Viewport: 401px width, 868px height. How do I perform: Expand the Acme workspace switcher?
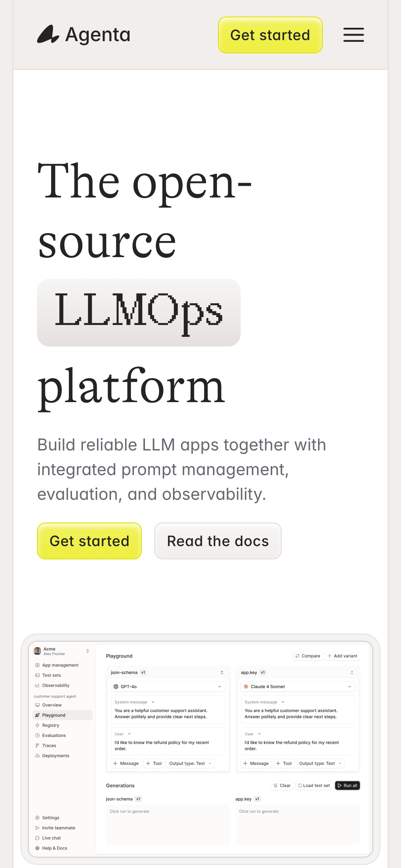[x=87, y=651]
